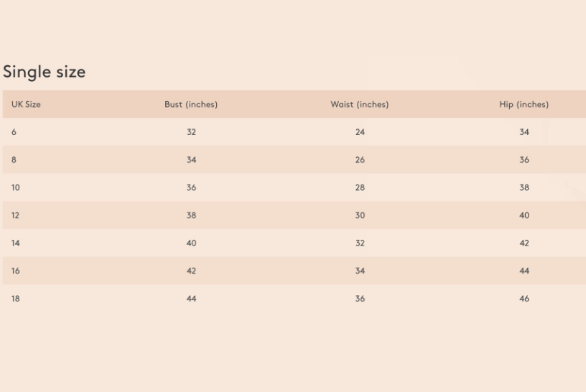Click the "Hip (inches)" column header
Viewport: 586px width, 392px height.
coord(524,105)
